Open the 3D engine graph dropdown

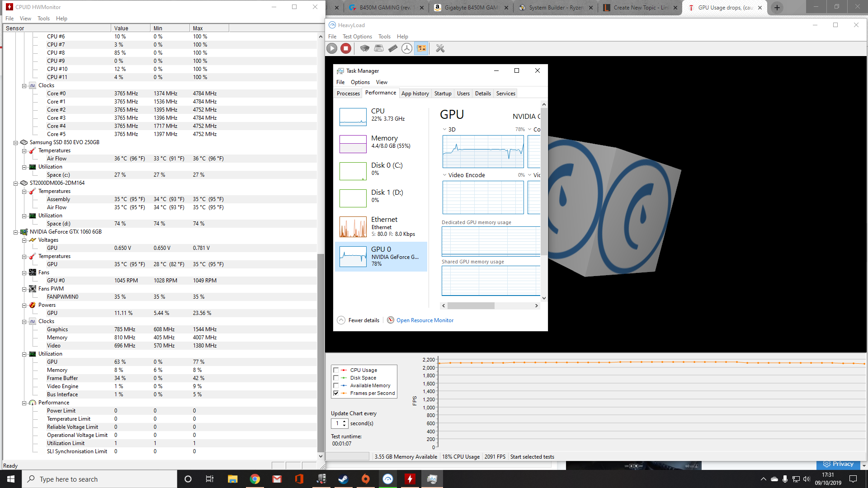tap(444, 130)
